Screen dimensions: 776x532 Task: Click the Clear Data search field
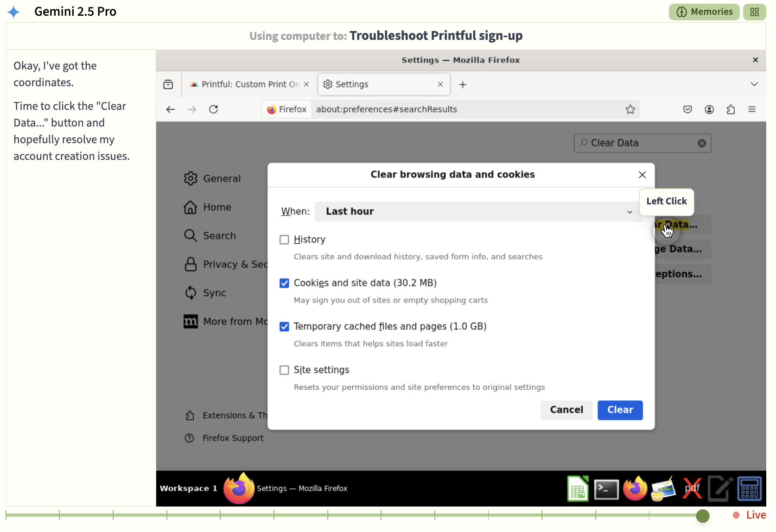click(x=642, y=143)
